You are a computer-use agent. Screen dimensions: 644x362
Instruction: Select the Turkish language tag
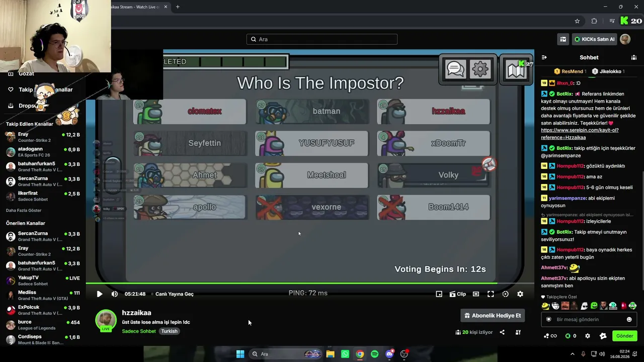(x=170, y=331)
